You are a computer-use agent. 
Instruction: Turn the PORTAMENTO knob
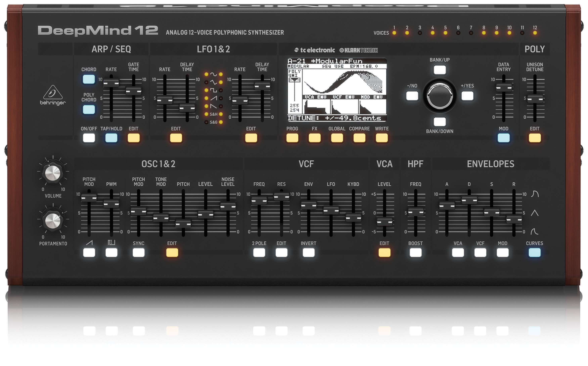(x=53, y=221)
